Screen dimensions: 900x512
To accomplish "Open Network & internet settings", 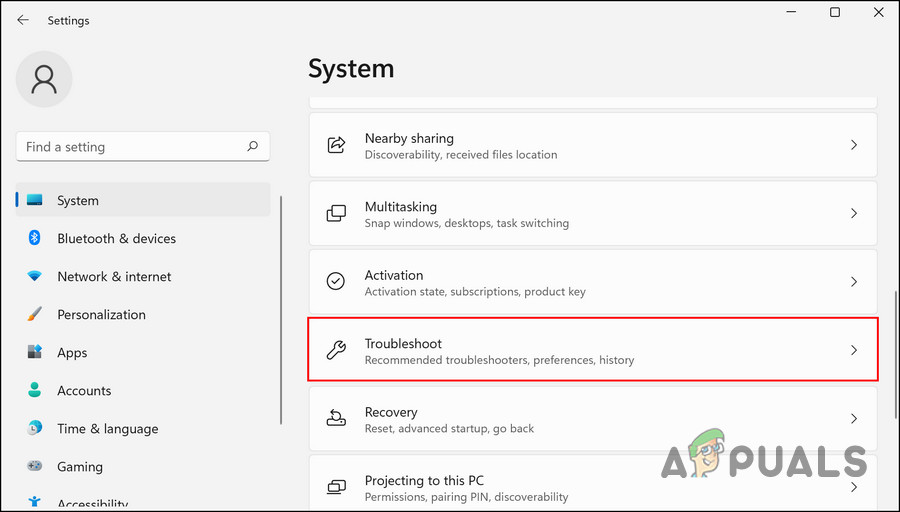I will point(143,276).
